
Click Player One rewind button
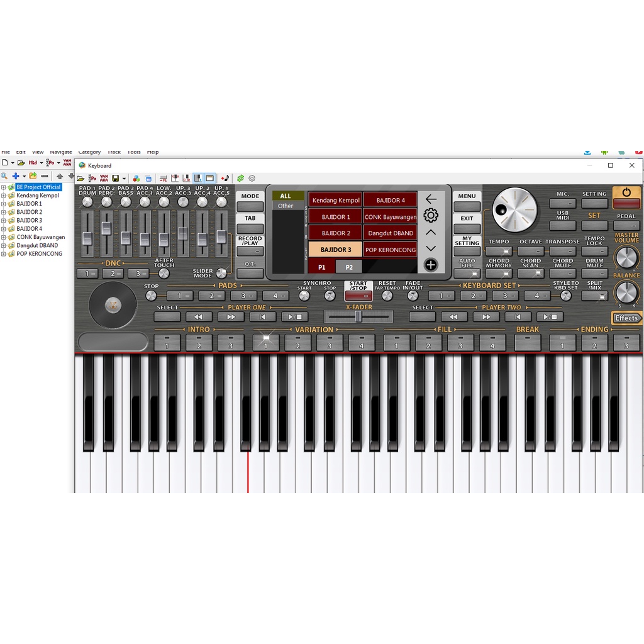pyautogui.click(x=199, y=317)
